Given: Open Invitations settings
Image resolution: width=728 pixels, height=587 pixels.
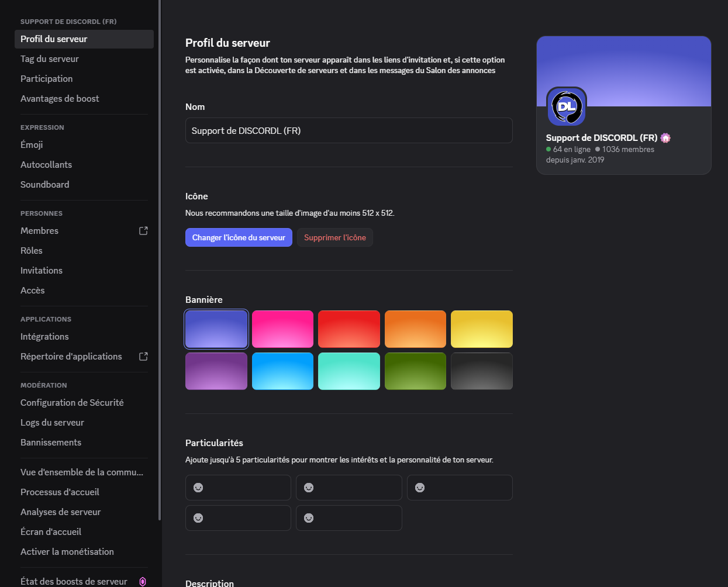Looking at the screenshot, I should tap(84, 271).
